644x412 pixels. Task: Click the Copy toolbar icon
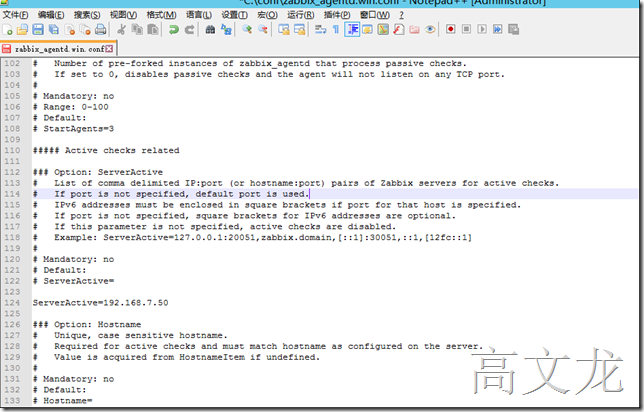click(137, 30)
